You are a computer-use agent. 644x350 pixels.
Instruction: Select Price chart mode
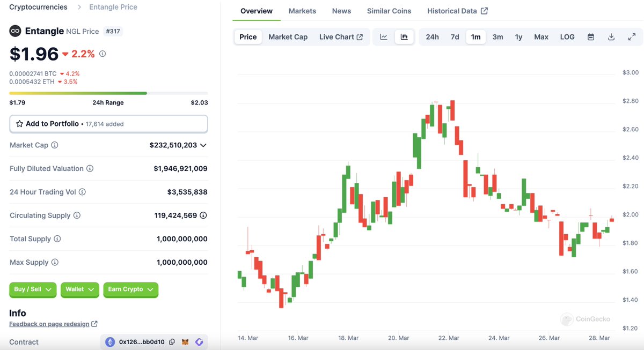coord(248,37)
